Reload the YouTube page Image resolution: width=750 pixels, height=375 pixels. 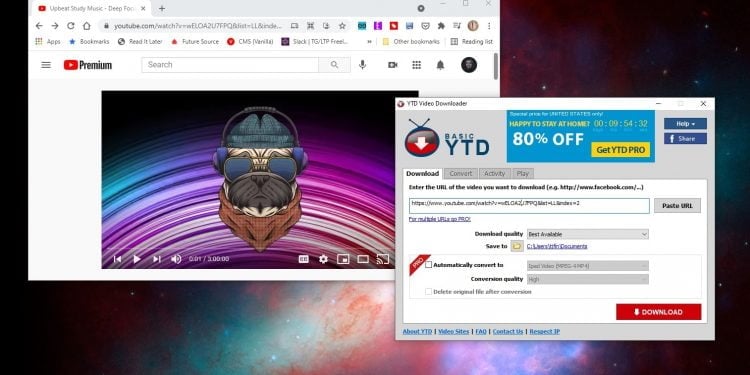(70, 26)
